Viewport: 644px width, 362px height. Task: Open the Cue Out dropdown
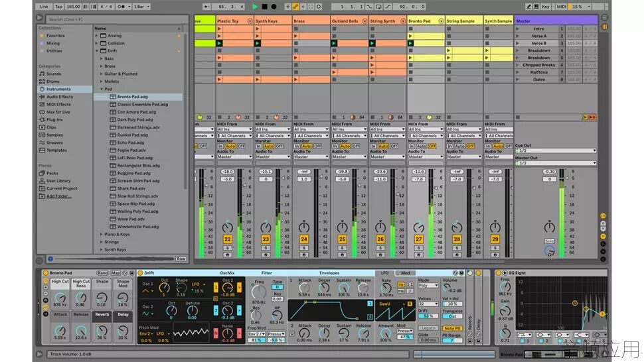556,151
